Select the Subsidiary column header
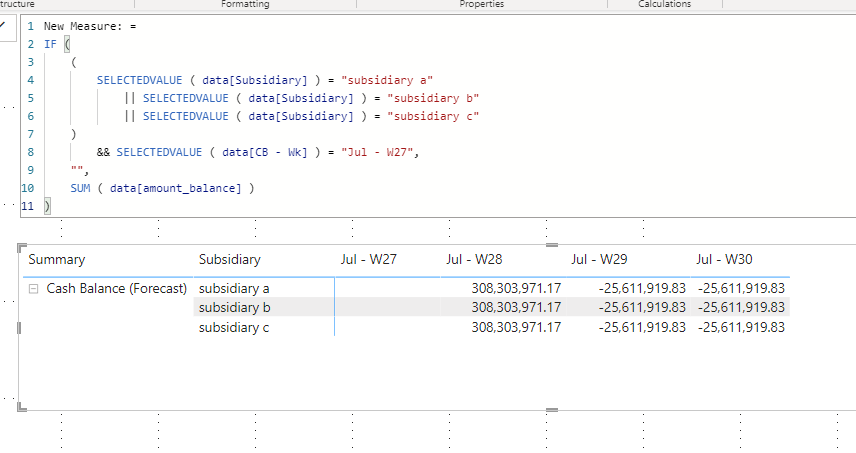 click(230, 259)
